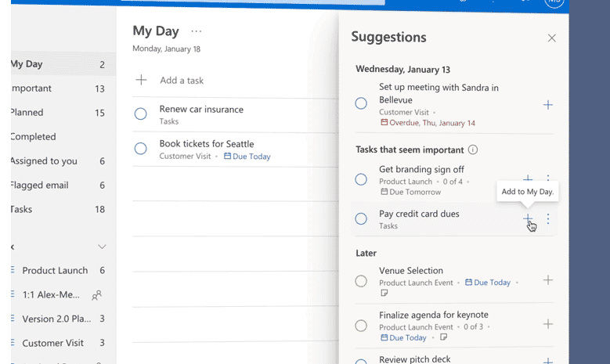Click the Later section heading

pyautogui.click(x=366, y=253)
